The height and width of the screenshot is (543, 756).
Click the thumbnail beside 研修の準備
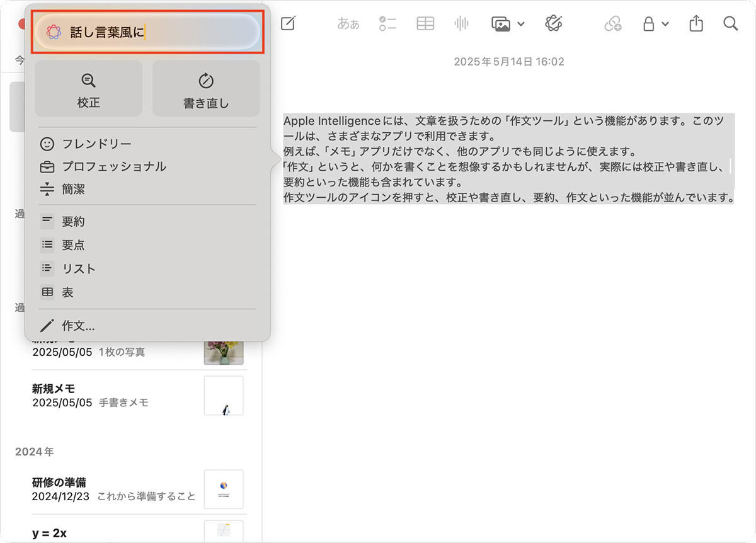pos(224,489)
